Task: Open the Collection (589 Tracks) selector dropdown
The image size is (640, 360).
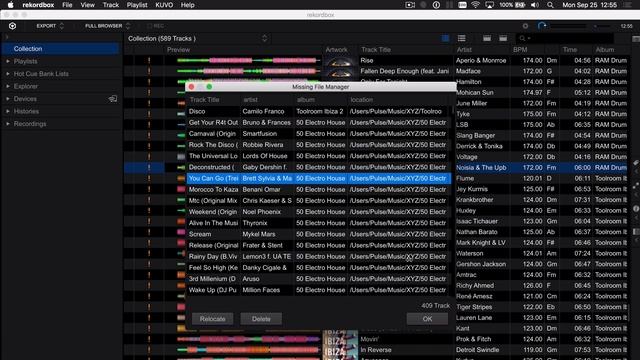Action: pos(198,38)
